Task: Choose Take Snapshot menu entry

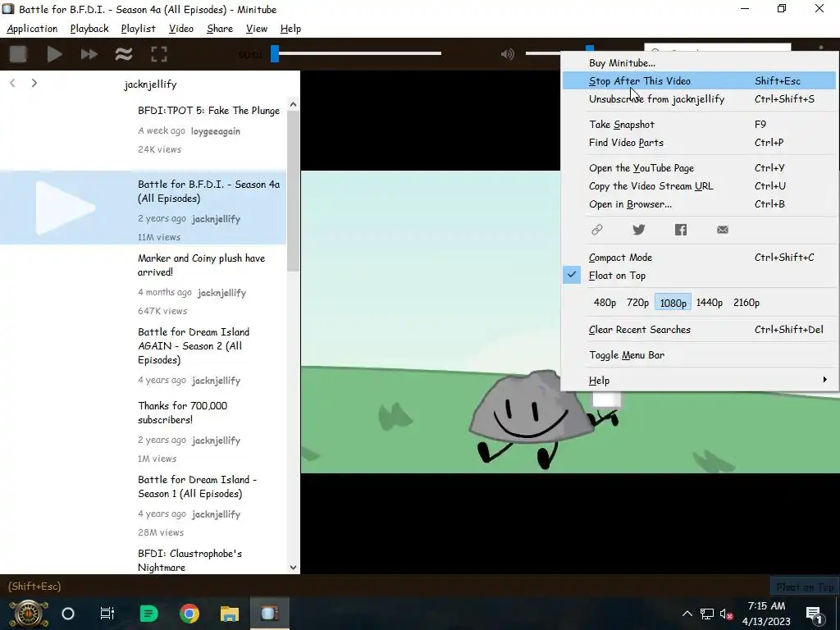Action: [699, 125]
